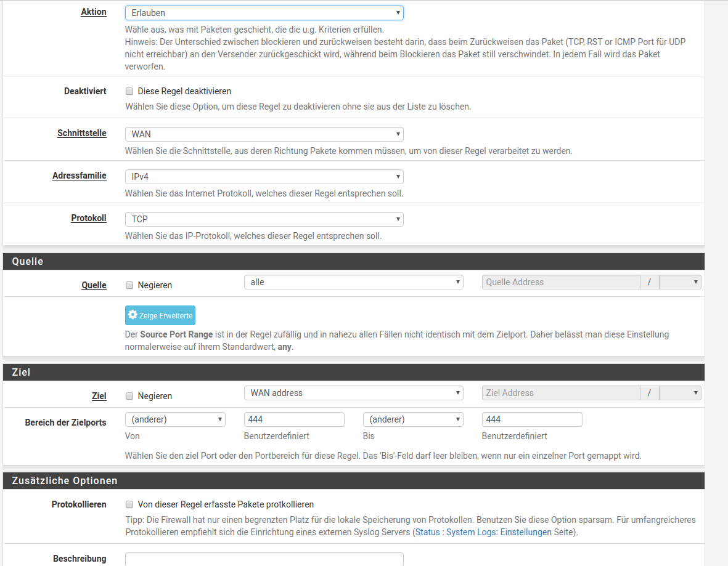Screen dimensions: 728x566
Task: Expand Adressfamilie dropdown showing IPv4
Action: click(264, 177)
